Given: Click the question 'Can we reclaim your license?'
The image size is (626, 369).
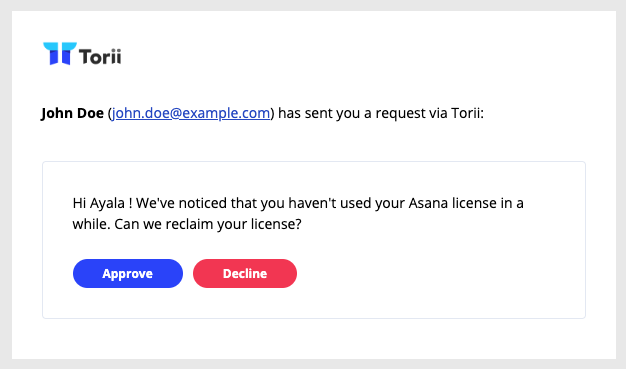Looking at the screenshot, I should (x=208, y=224).
